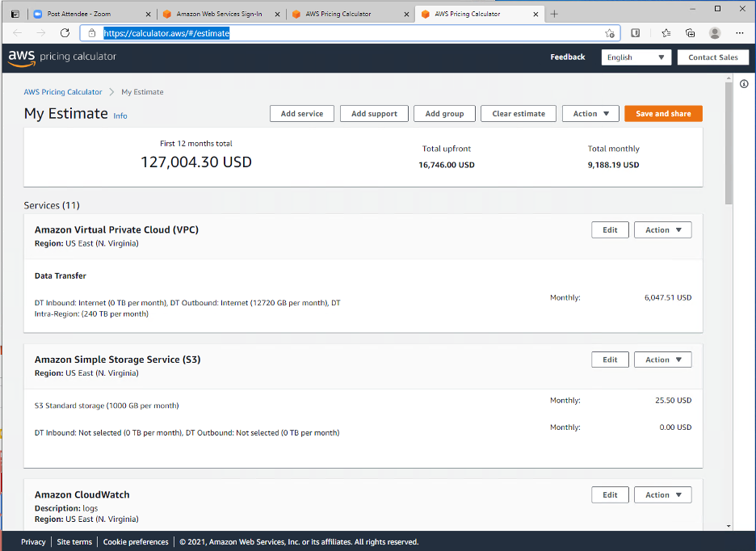The width and height of the screenshot is (756, 551).
Task: Open the Site terms footer link
Action: coord(74,542)
